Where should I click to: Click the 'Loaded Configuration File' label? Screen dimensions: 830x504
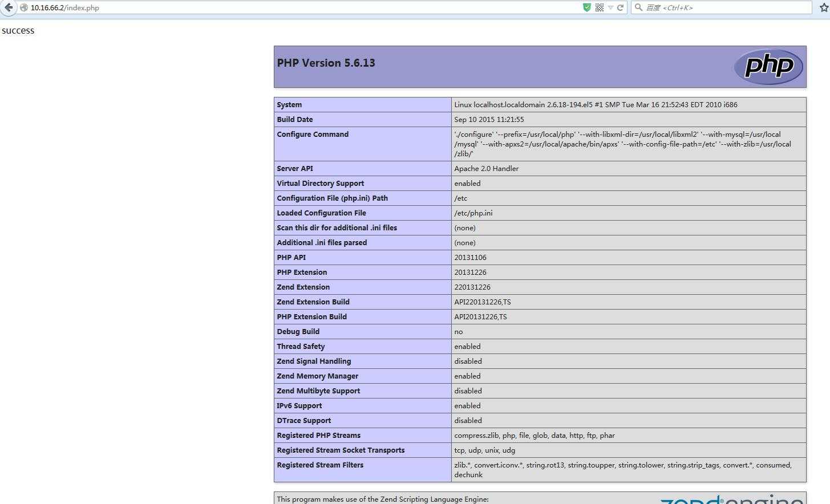coord(322,213)
